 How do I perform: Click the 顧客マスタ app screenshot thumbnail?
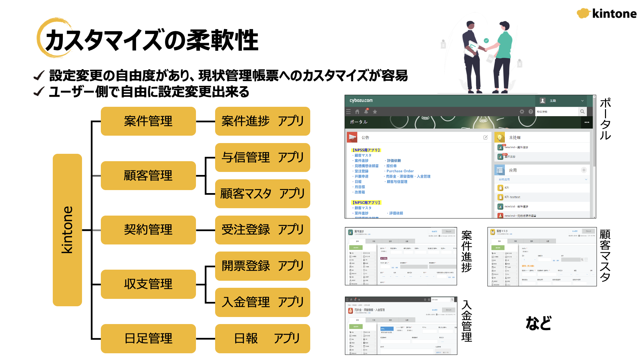coord(542,257)
